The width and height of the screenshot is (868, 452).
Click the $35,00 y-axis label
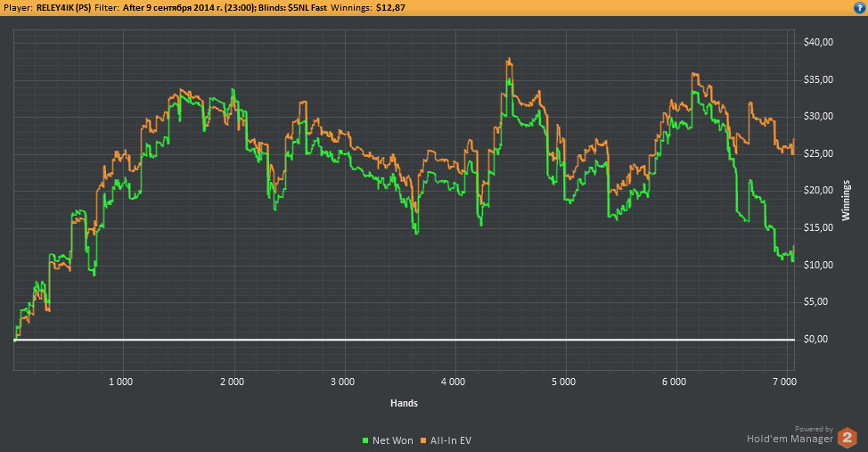pyautogui.click(x=818, y=79)
